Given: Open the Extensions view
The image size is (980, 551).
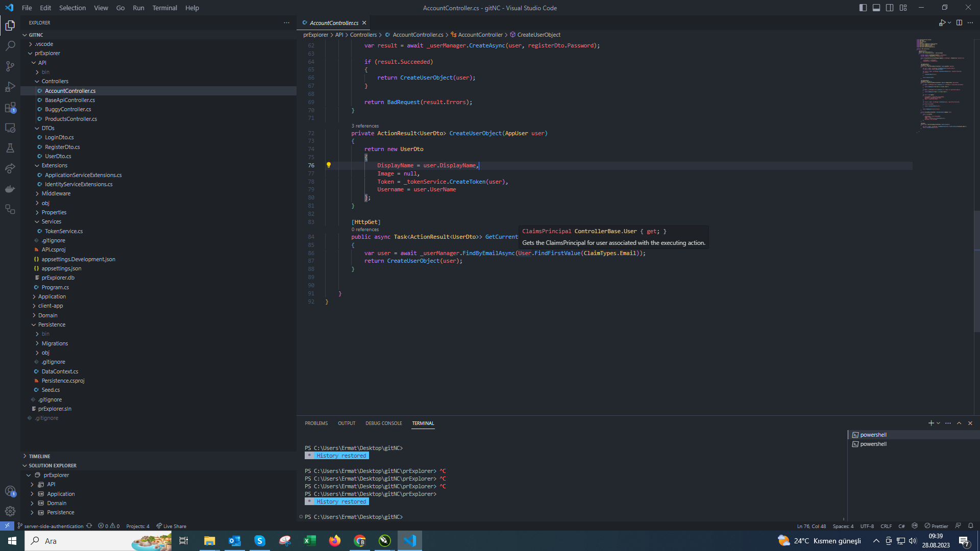Looking at the screenshot, I should tap(10, 107).
